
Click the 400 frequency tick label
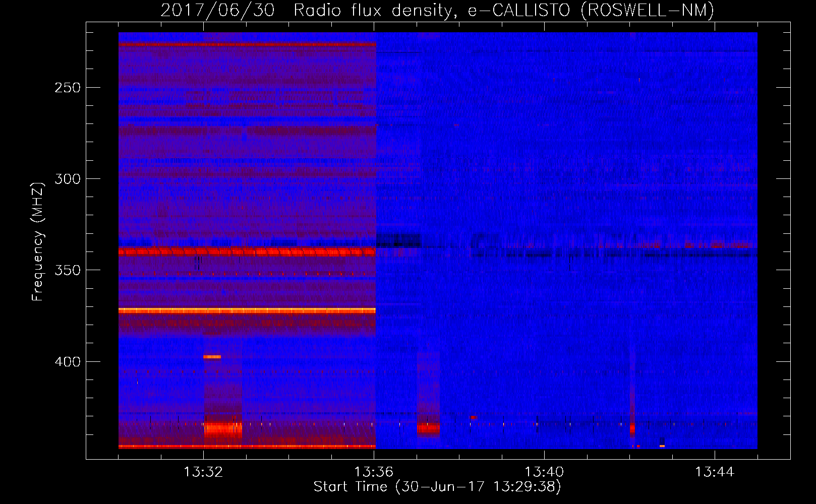click(x=68, y=362)
